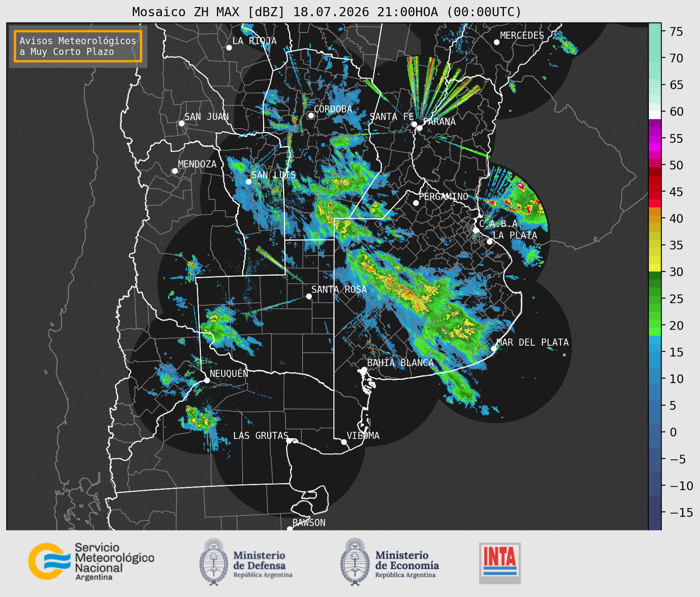Select the Córdoba city marker dot

pos(311,115)
